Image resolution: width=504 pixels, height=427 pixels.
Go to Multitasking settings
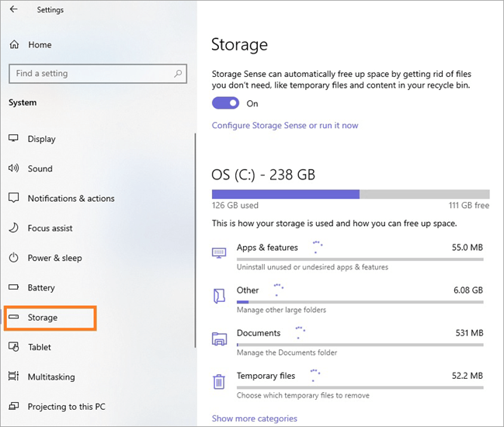tap(51, 377)
